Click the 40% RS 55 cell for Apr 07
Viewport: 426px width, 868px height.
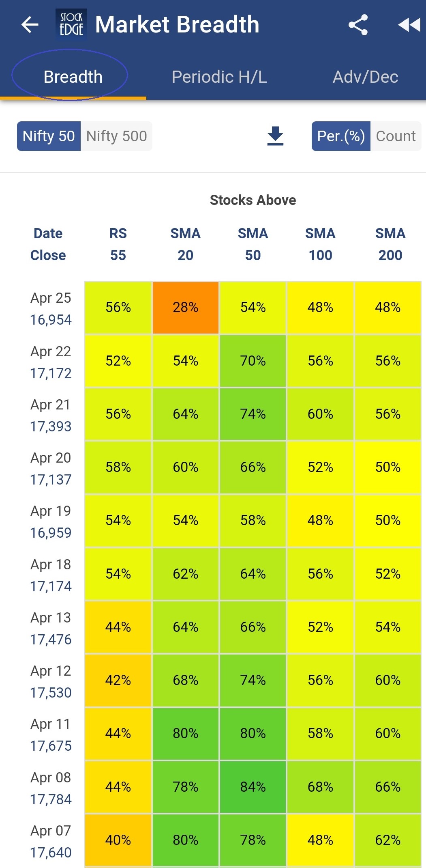(x=118, y=840)
